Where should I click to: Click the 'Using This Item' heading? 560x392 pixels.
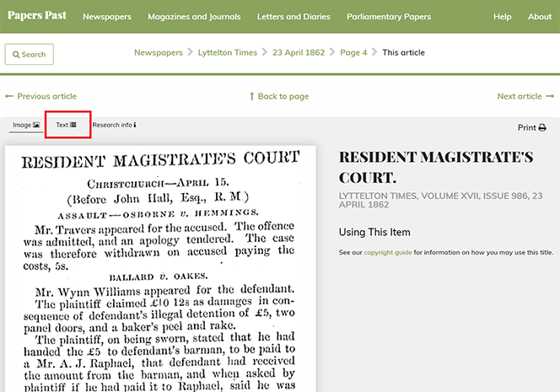(x=374, y=232)
